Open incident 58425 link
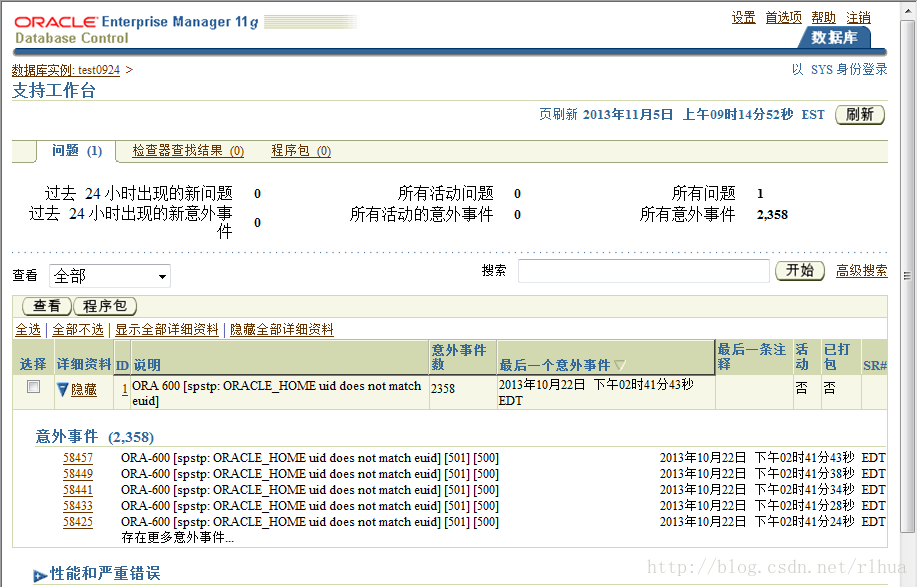This screenshot has width=918, height=587. tap(78, 521)
